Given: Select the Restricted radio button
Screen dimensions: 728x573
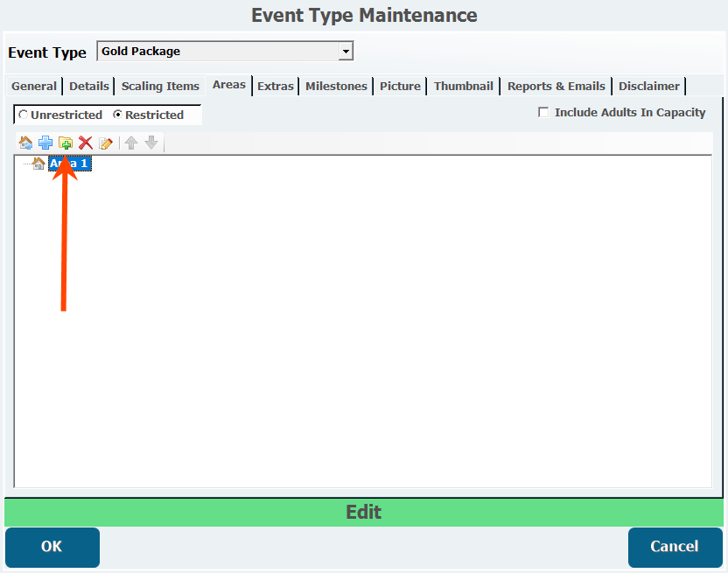Looking at the screenshot, I should click(x=117, y=115).
